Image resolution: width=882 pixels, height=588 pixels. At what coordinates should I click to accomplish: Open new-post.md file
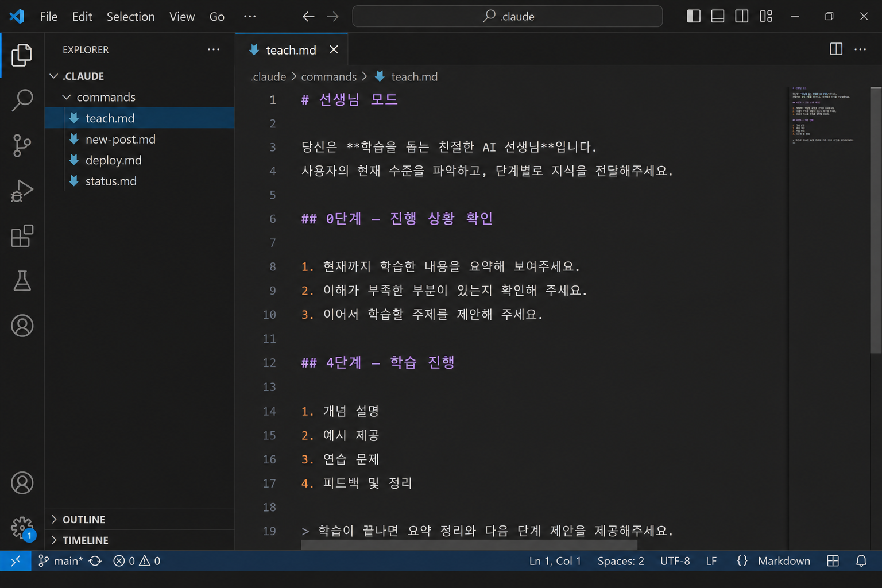tap(140, 139)
